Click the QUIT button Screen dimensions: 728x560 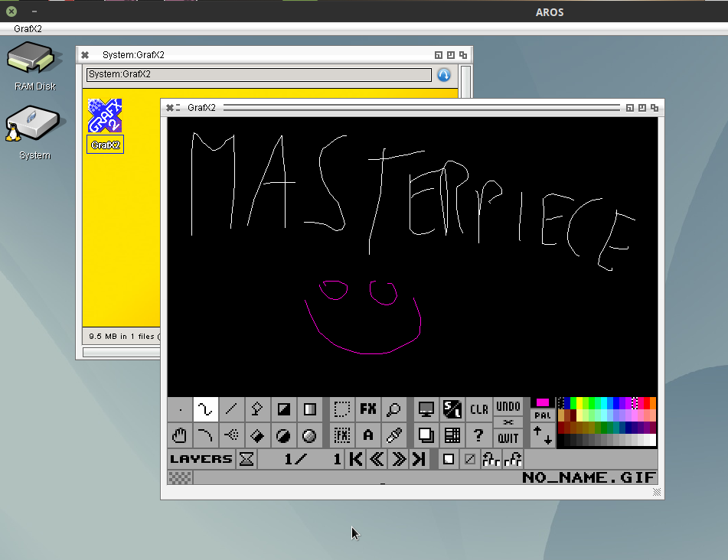click(x=508, y=438)
